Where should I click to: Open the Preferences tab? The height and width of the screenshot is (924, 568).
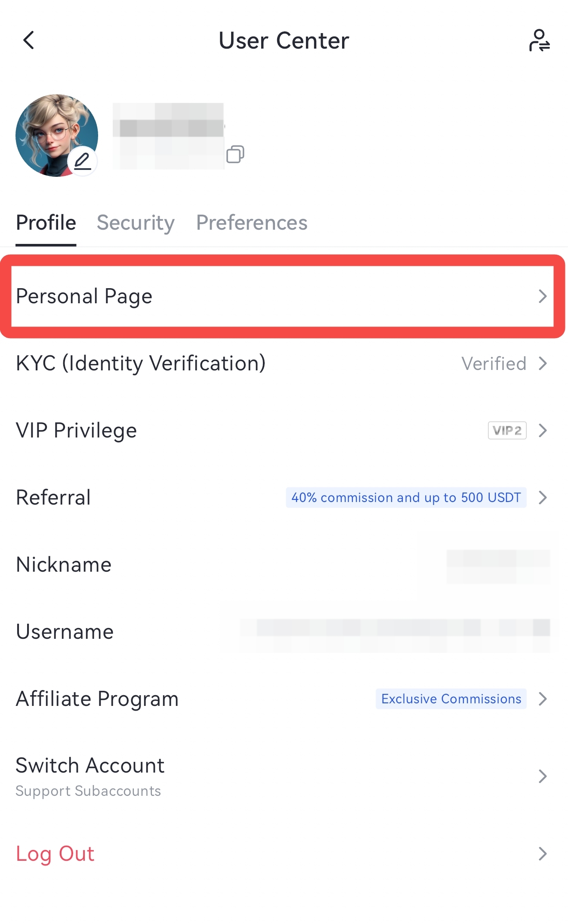click(252, 223)
